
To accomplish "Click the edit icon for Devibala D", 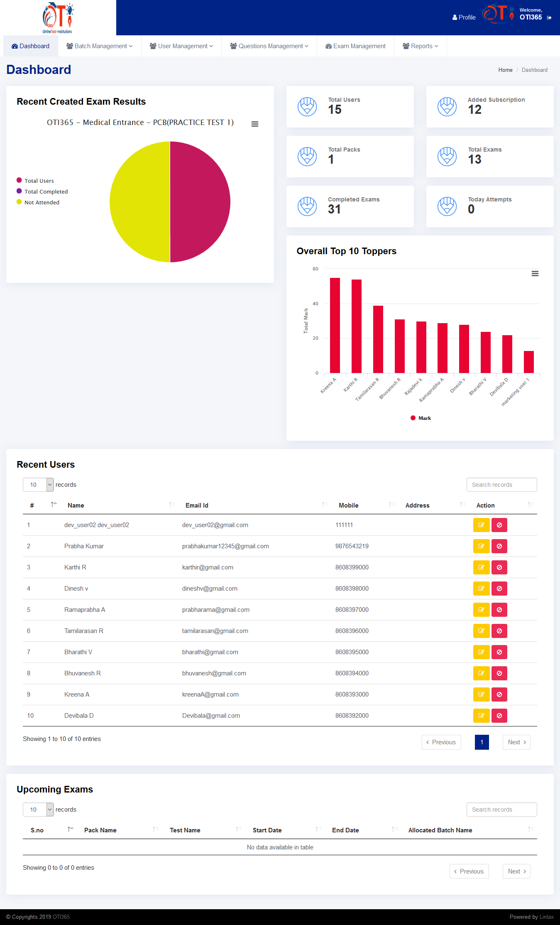I will [481, 716].
